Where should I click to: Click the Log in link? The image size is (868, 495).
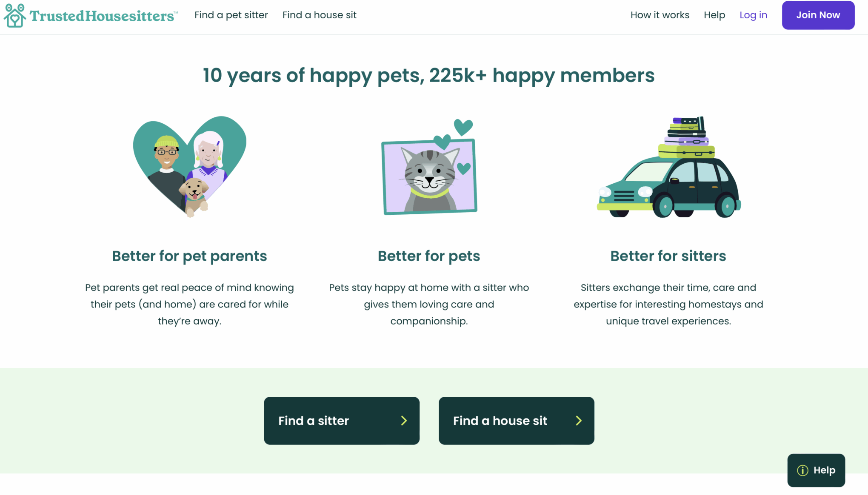coord(753,15)
